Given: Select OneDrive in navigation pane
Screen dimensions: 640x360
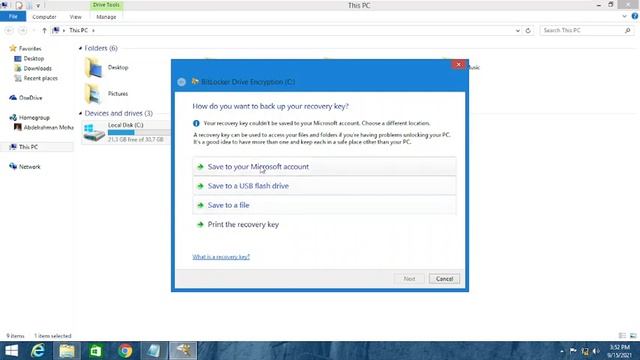Looking at the screenshot, I should point(30,98).
